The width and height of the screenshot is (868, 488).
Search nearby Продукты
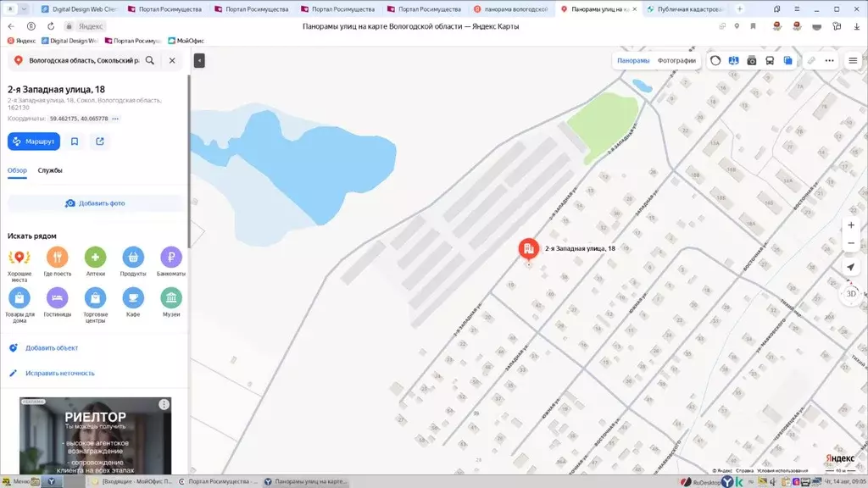(x=133, y=262)
